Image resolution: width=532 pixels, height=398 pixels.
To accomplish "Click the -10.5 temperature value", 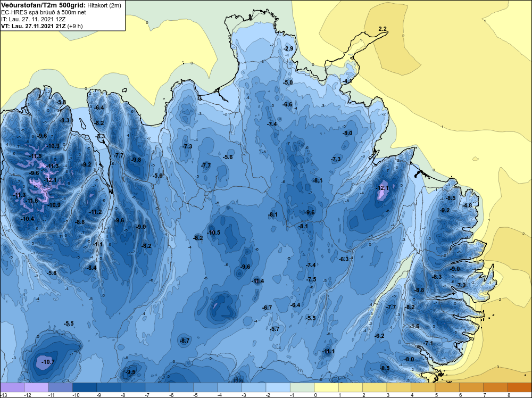I will point(213,233).
